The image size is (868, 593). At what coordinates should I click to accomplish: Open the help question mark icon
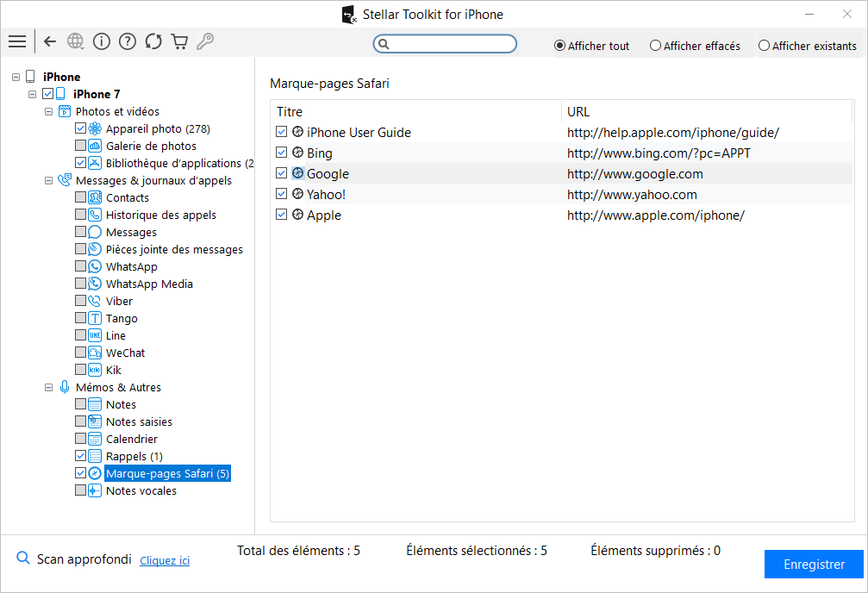coord(128,41)
